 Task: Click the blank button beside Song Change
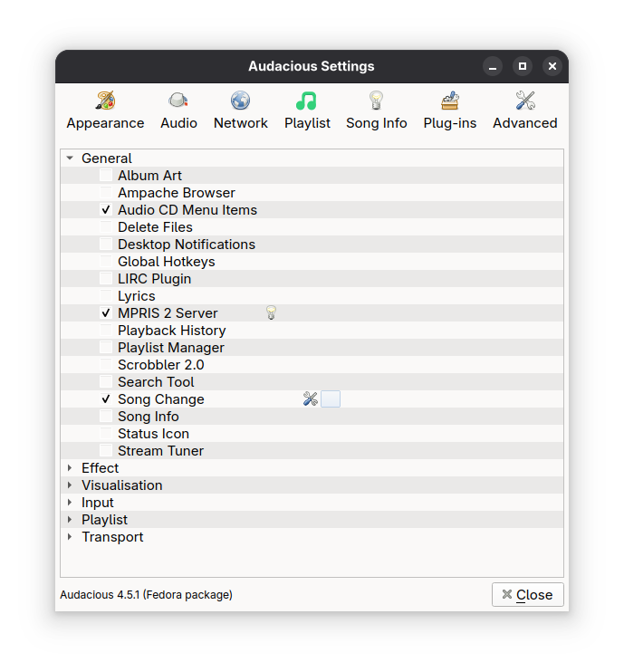331,398
